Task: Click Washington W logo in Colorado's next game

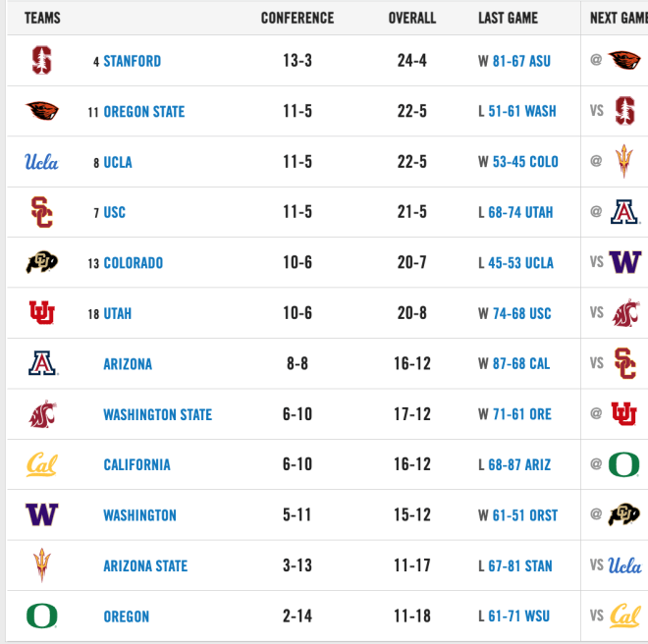Action: pyautogui.click(x=624, y=262)
